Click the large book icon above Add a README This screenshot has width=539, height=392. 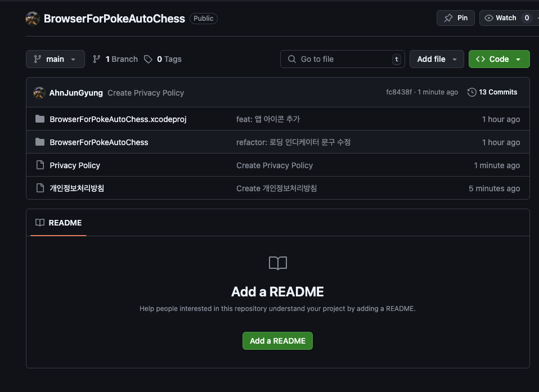pos(278,263)
